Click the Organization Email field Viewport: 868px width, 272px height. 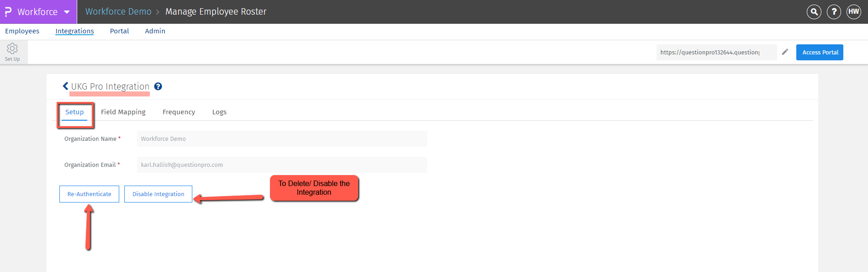(x=282, y=165)
